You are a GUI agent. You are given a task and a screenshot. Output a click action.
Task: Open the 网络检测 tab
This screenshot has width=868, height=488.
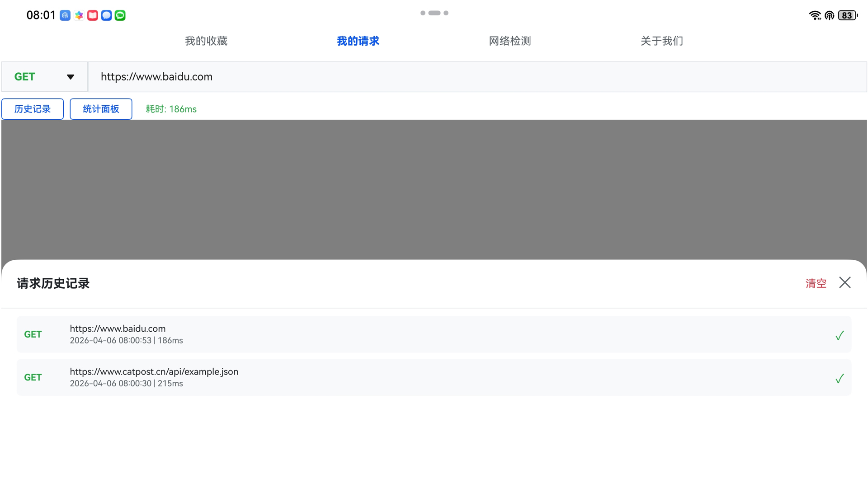tap(509, 41)
